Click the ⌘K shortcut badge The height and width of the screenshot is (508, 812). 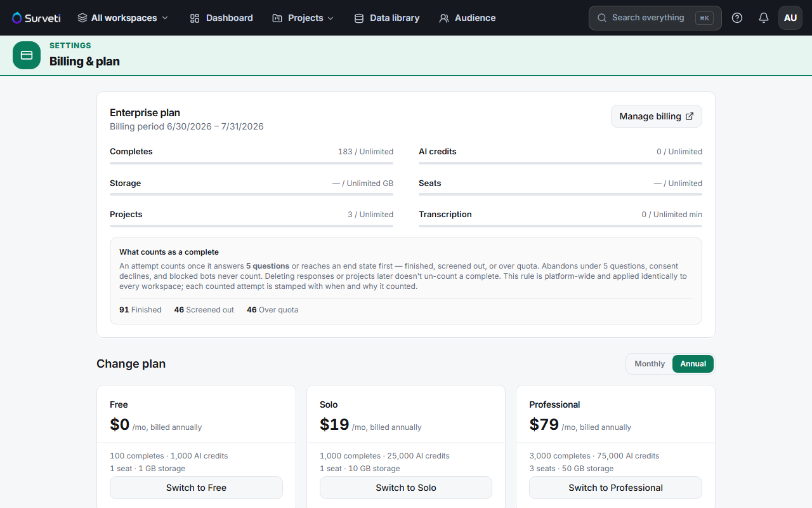[x=704, y=18]
